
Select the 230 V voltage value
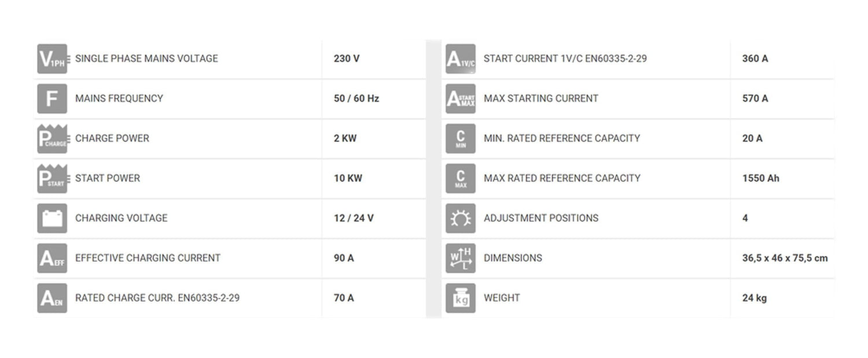coord(347,59)
